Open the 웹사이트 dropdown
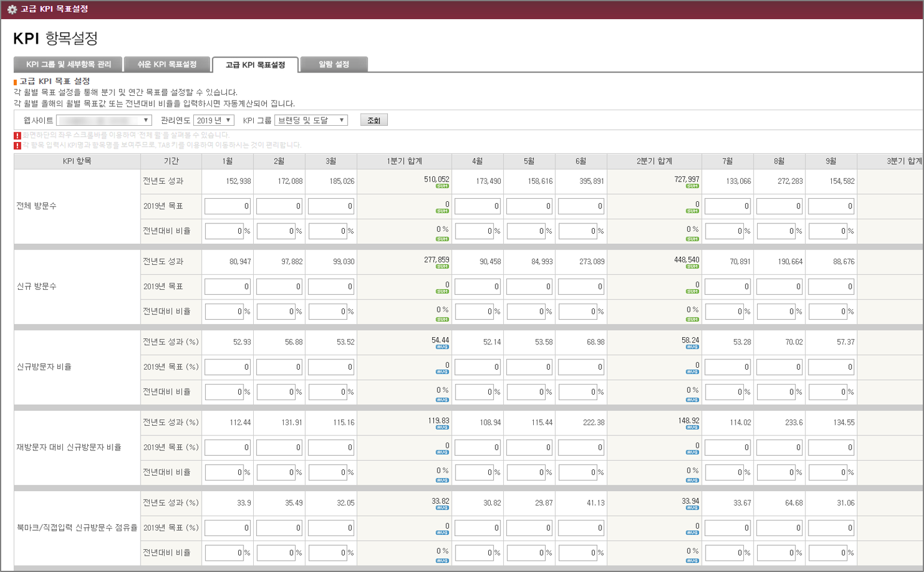The height and width of the screenshot is (572, 924). 104,120
